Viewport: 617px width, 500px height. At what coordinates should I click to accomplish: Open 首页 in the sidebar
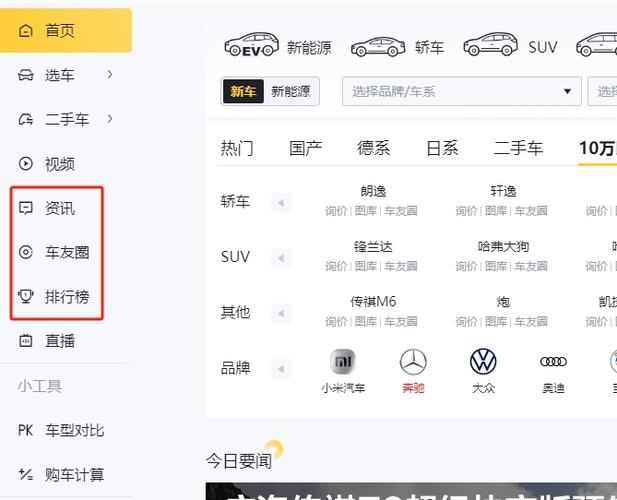coord(66,30)
